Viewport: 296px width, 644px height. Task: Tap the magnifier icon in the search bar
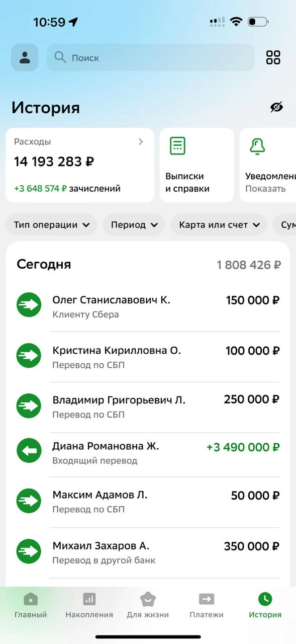pyautogui.click(x=60, y=57)
